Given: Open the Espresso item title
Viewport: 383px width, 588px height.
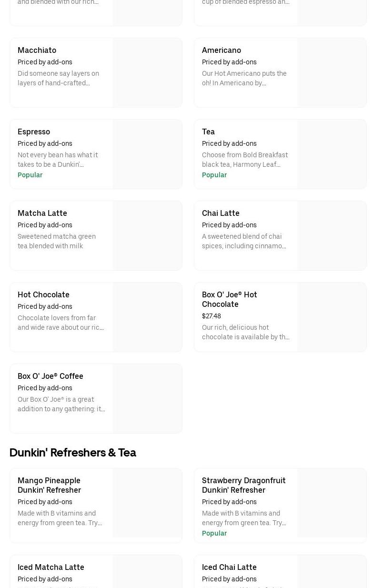Looking at the screenshot, I should click(33, 132).
